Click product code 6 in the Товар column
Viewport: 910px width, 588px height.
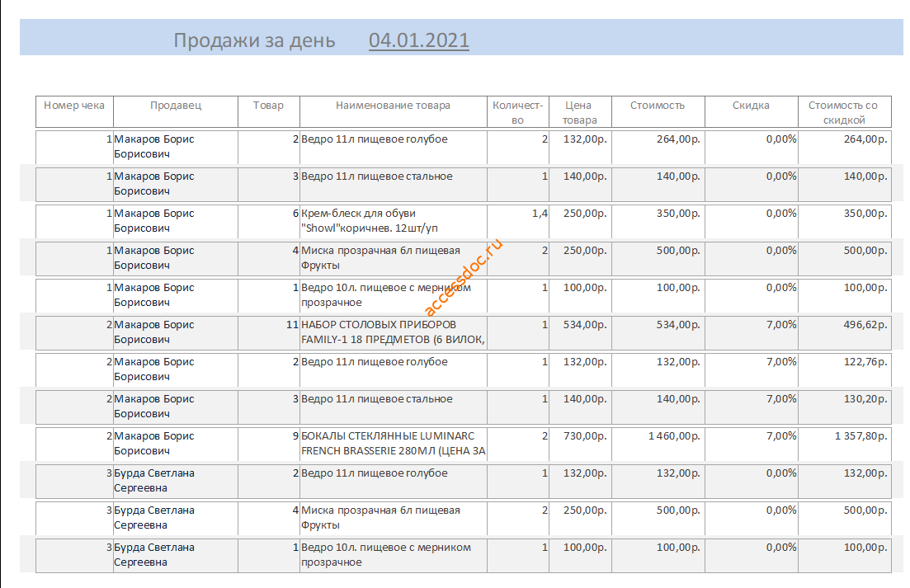[x=295, y=214]
